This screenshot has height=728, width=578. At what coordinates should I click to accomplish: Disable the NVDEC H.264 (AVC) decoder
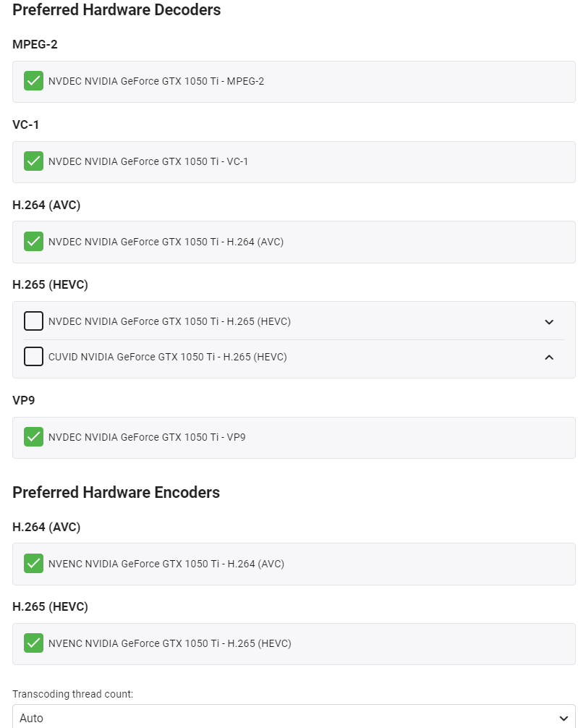point(33,241)
